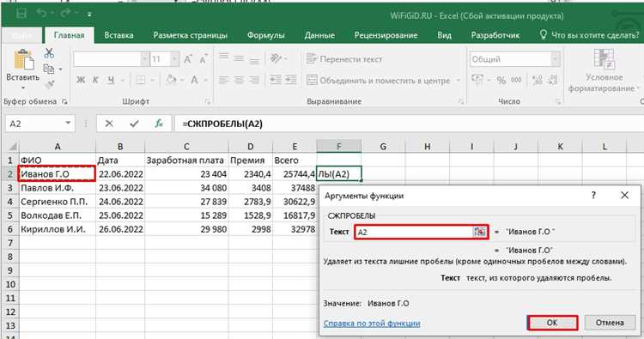Open Шрифт group dialog launcher
This screenshot has width=644, height=339.
point(208,101)
